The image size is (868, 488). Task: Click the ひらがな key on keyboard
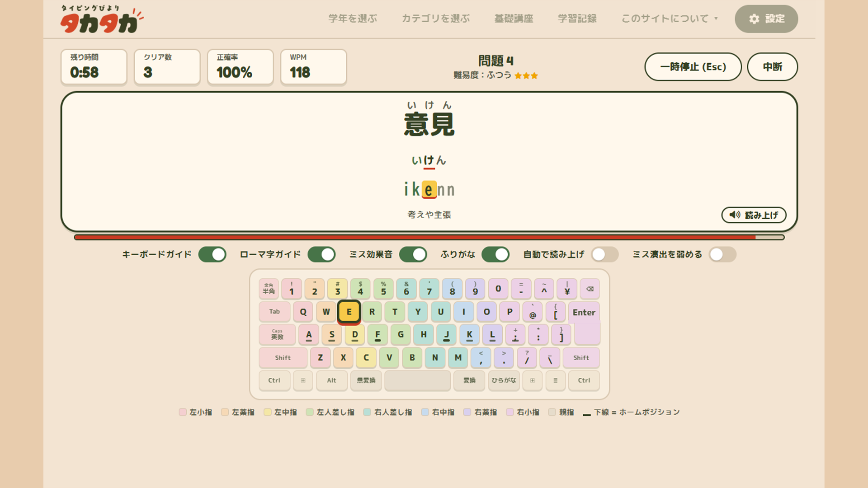pyautogui.click(x=504, y=380)
